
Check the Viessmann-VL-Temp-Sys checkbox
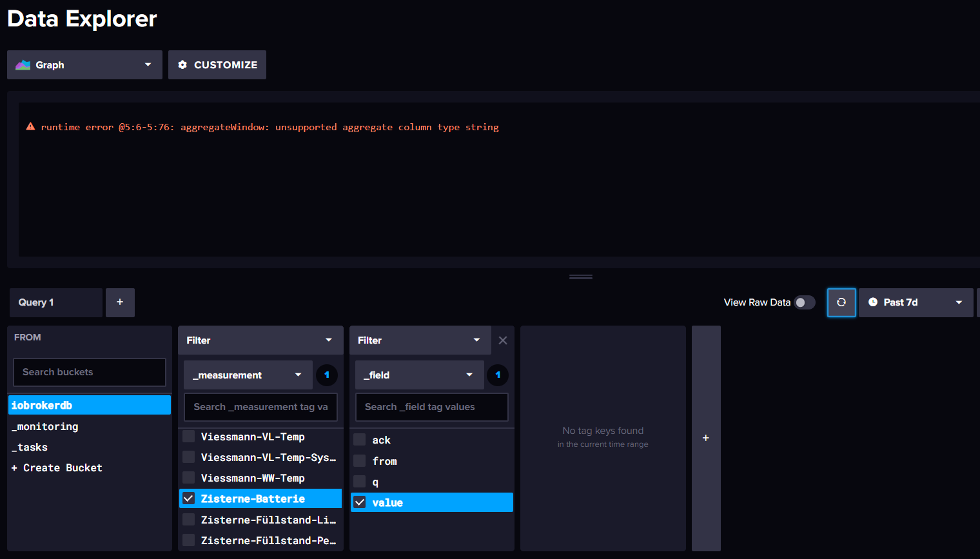pyautogui.click(x=189, y=457)
